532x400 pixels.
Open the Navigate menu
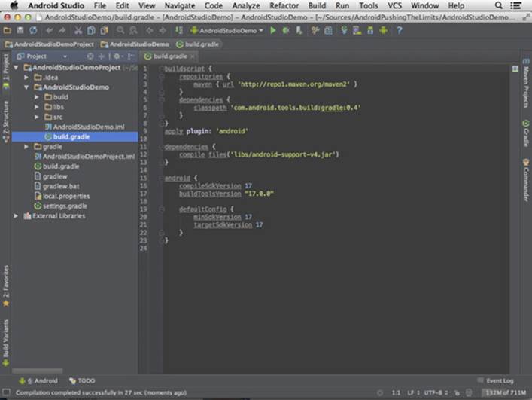tap(180, 6)
